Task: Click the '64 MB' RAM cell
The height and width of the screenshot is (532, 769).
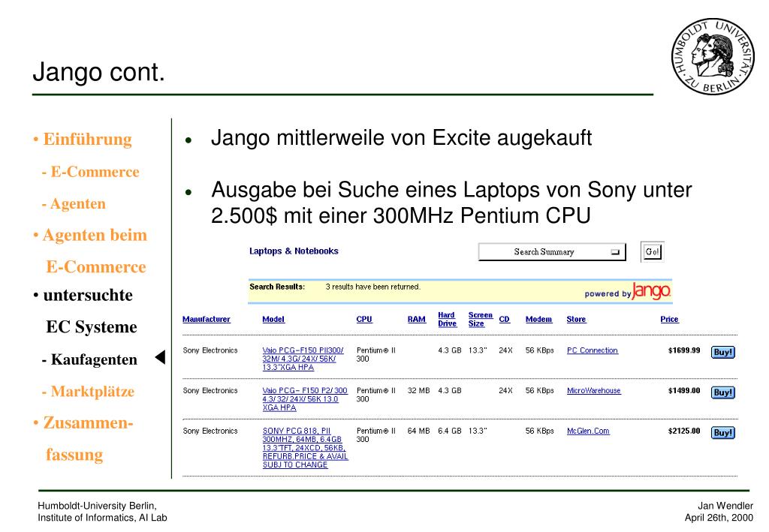Action: 418,431
